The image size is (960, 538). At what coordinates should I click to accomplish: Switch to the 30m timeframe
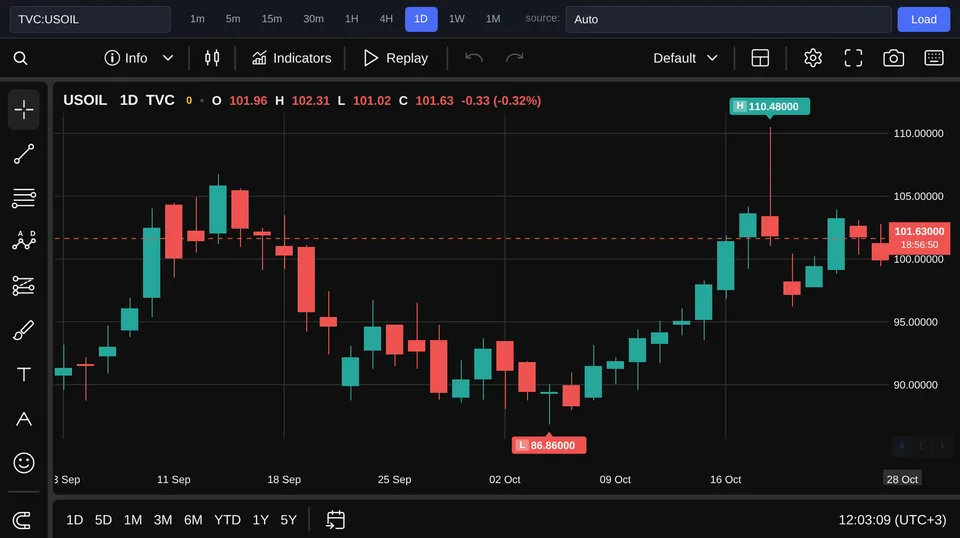pyautogui.click(x=313, y=19)
